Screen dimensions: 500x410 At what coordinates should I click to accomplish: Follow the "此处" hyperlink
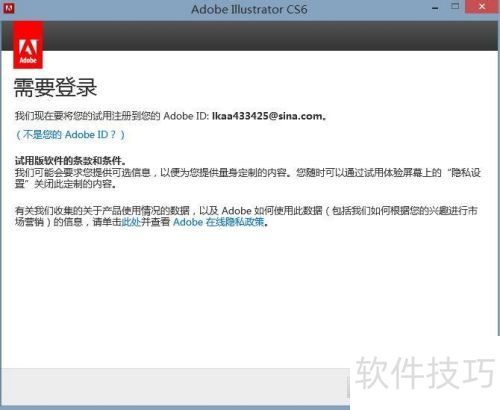[x=131, y=222]
